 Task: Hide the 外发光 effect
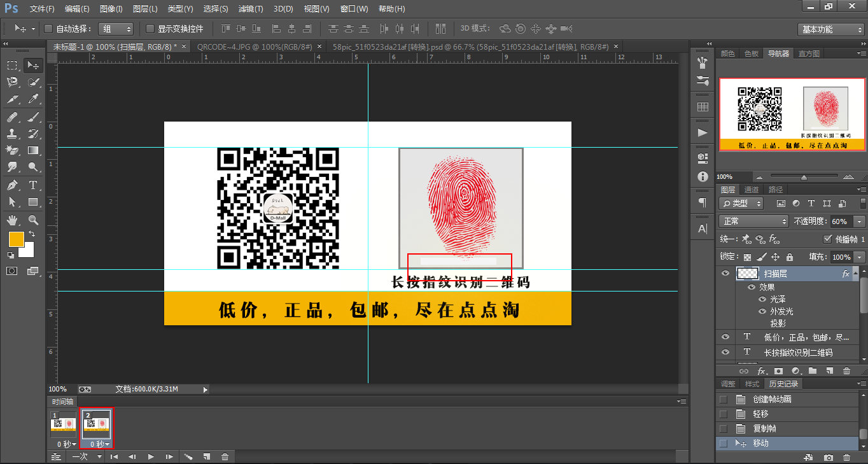762,311
